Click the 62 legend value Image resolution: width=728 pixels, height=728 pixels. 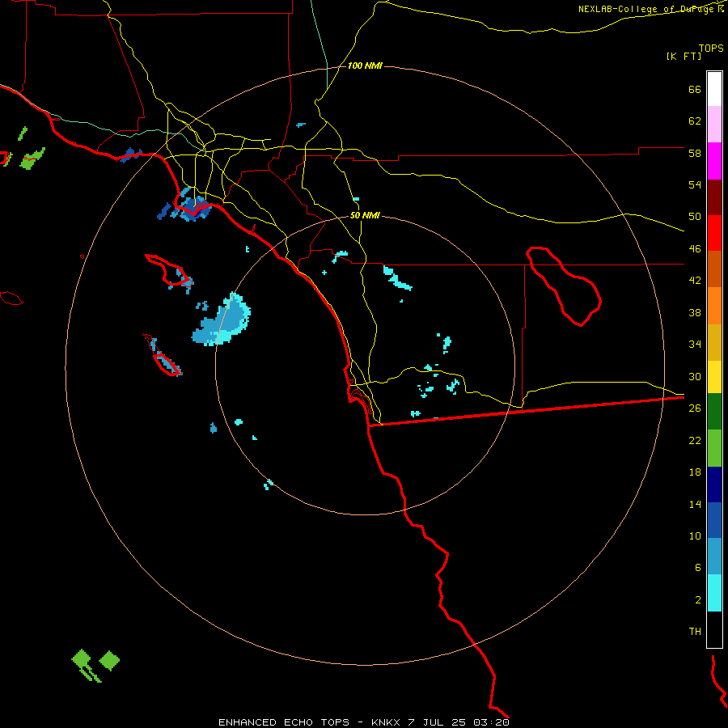point(695,121)
